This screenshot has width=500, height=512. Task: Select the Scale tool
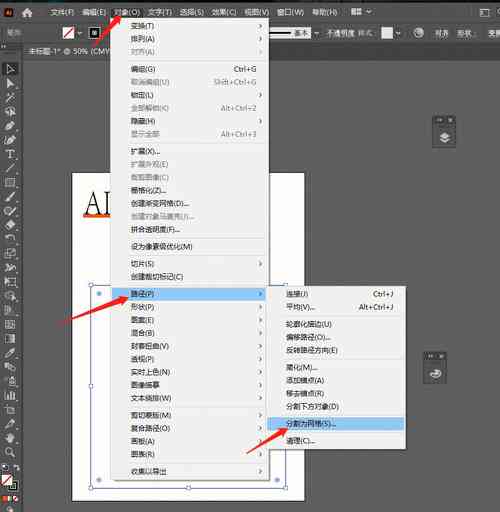point(10,253)
